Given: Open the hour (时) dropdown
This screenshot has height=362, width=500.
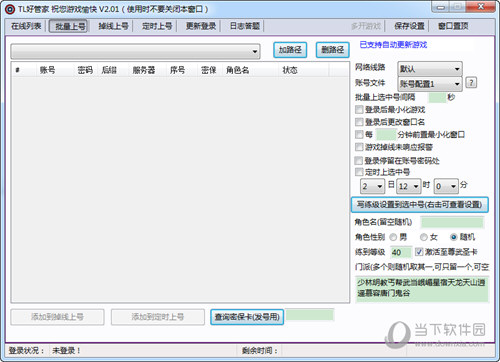Looking at the screenshot, I should [x=409, y=186].
